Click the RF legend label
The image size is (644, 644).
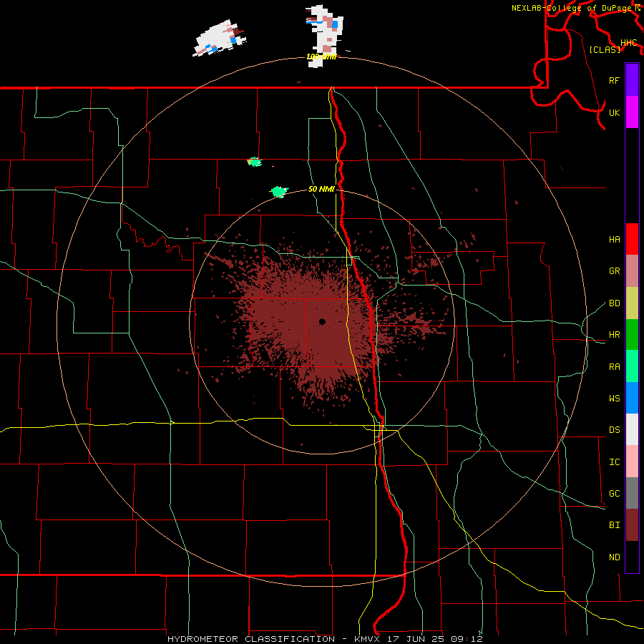[x=614, y=80]
